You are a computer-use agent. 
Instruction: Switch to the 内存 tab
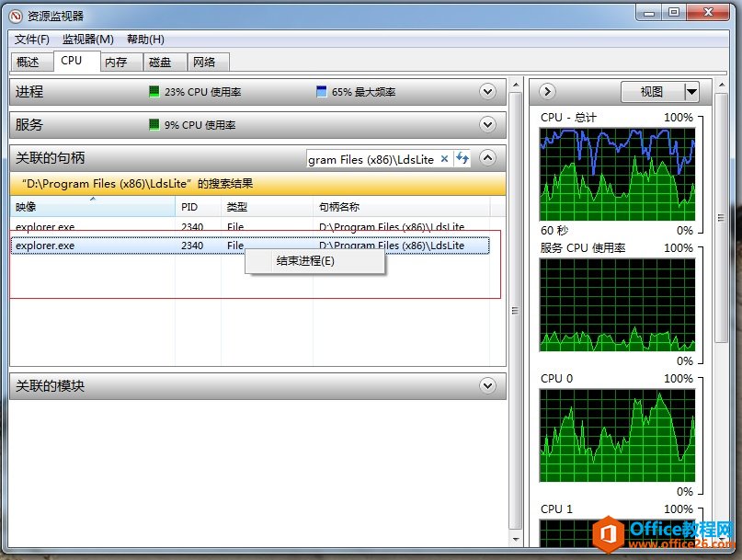click(x=116, y=62)
